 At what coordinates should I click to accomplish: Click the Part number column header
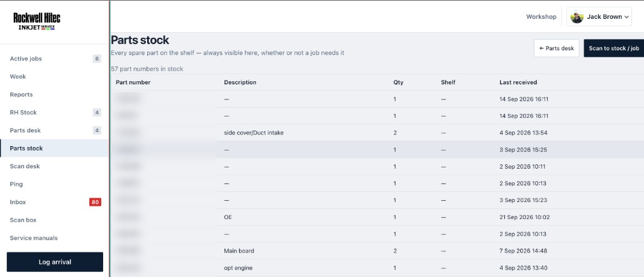click(133, 82)
